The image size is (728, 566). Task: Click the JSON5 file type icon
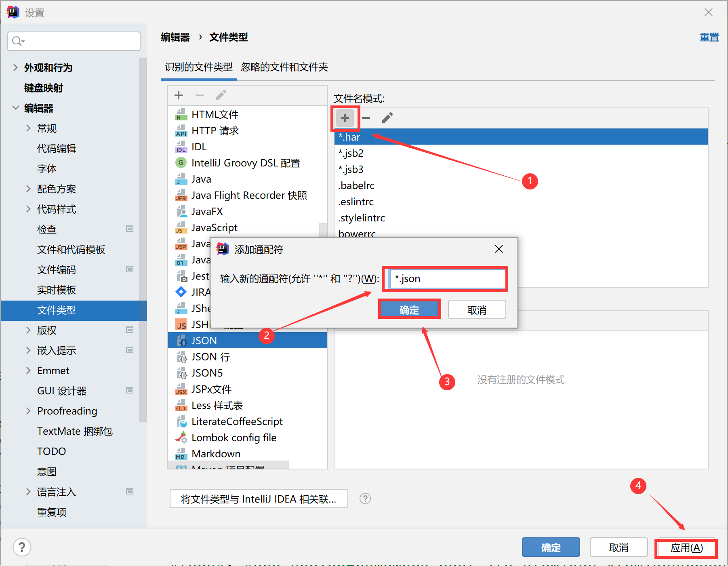pyautogui.click(x=182, y=373)
